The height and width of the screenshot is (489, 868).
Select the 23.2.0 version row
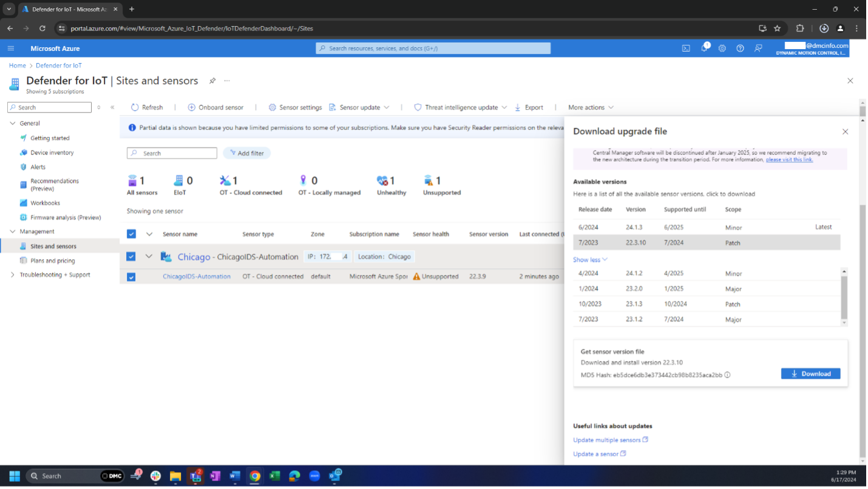pyautogui.click(x=707, y=289)
